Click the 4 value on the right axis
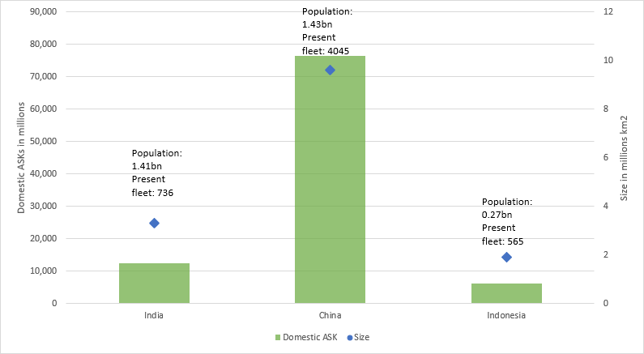The height and width of the screenshot is (354, 644). [606, 206]
